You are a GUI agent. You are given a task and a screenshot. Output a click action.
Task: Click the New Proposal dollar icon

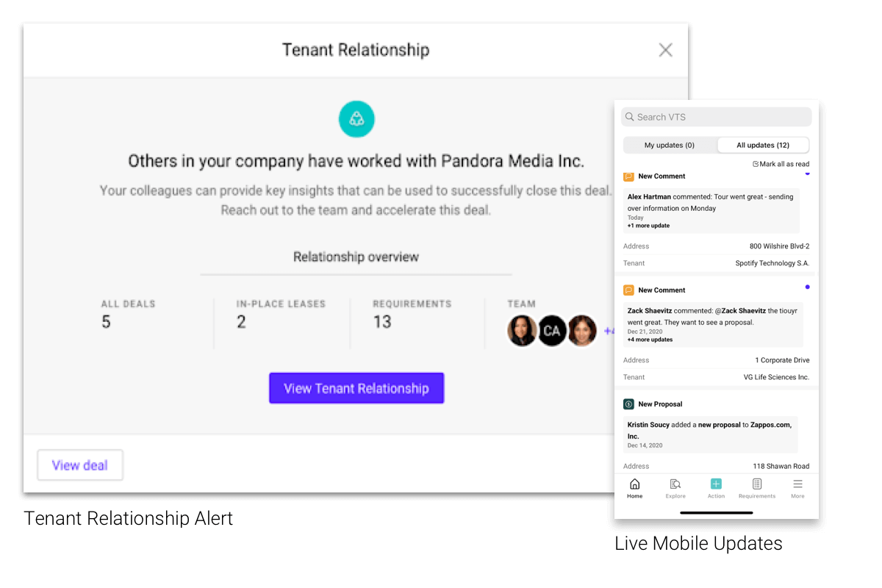coord(628,404)
